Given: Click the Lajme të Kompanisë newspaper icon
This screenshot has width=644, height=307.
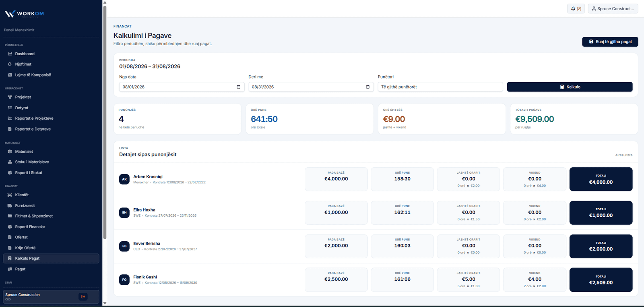Looking at the screenshot, I should tap(10, 75).
